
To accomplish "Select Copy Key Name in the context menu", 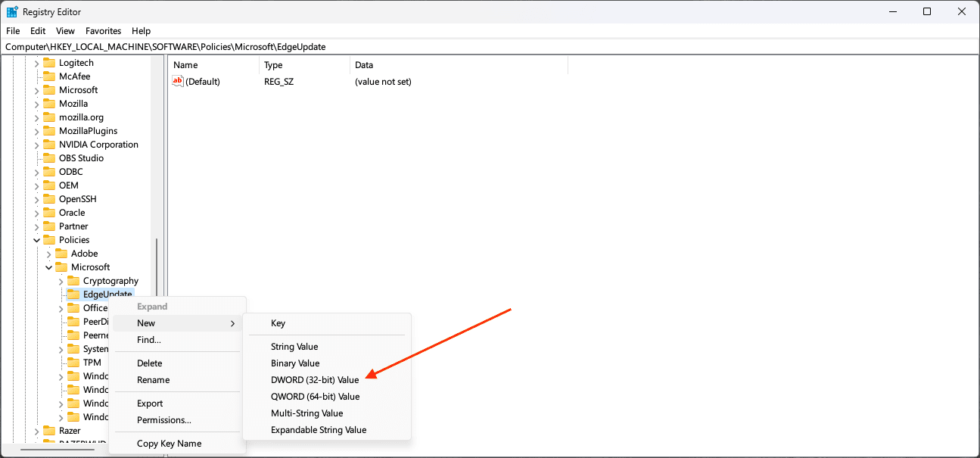I will [x=178, y=444].
